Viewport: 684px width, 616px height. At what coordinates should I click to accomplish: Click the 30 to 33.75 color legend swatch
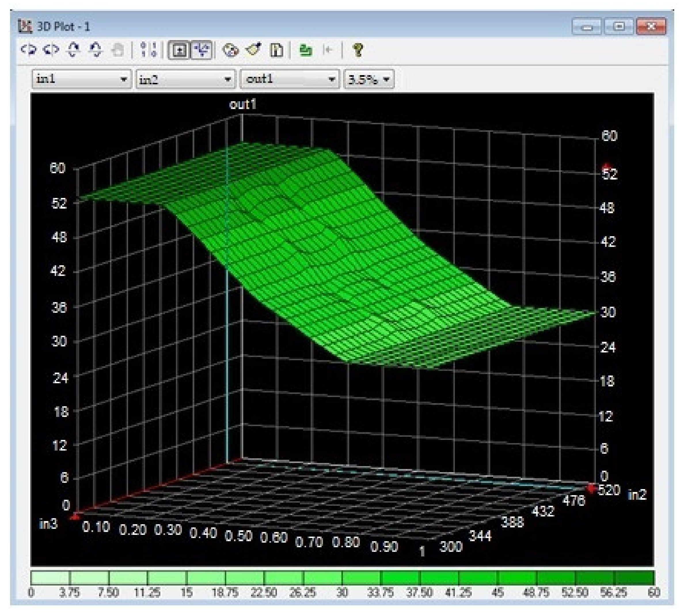coord(361,577)
